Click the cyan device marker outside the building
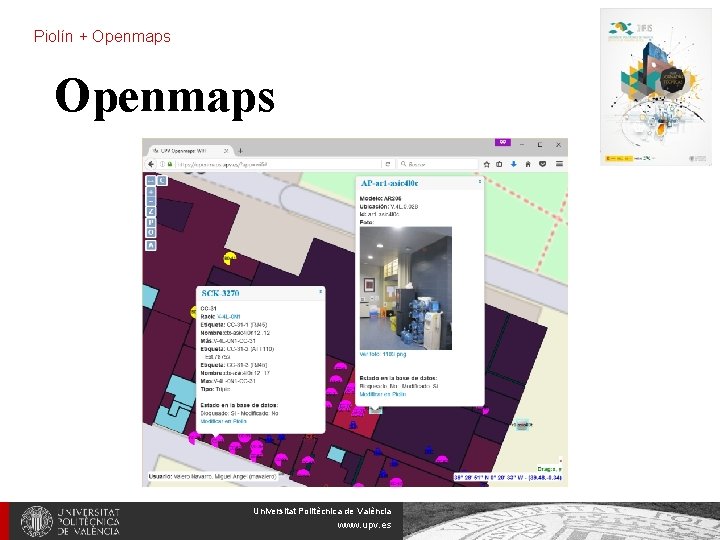Viewport: 720px width, 540px height. [x=523, y=425]
